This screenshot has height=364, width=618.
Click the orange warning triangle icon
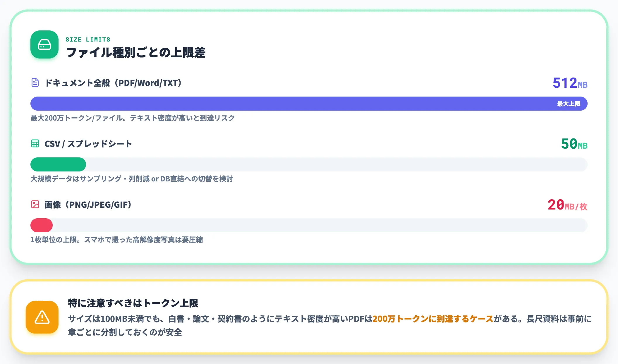pos(42,317)
